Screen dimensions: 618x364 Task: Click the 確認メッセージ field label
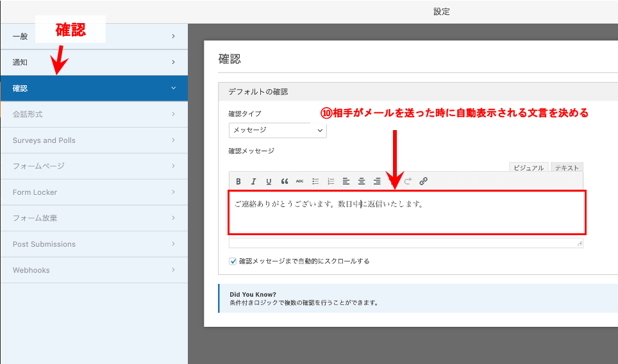click(x=251, y=151)
